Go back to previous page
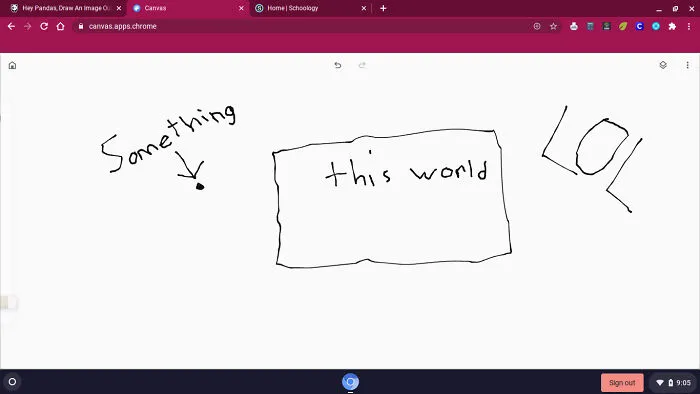The height and width of the screenshot is (394, 700). coord(11,26)
